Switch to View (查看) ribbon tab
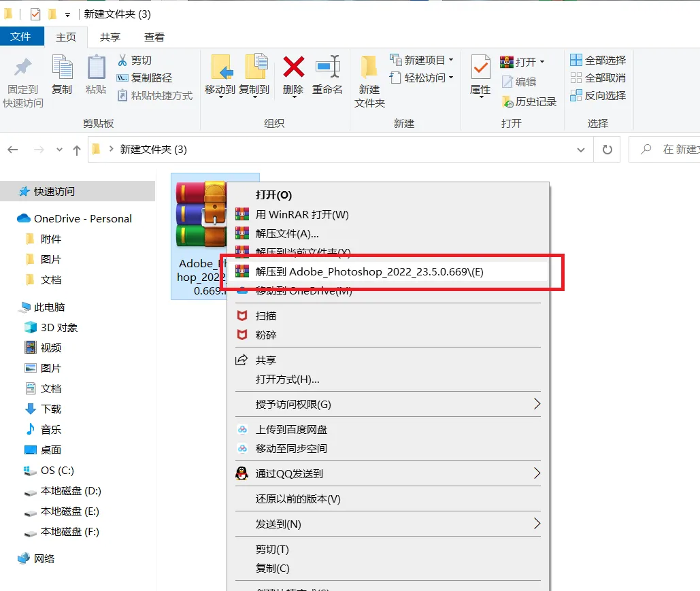The width and height of the screenshot is (700, 591). click(154, 37)
